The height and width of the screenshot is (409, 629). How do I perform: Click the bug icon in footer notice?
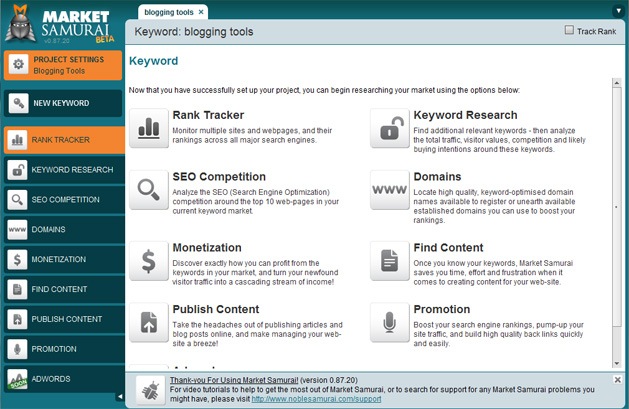click(150, 390)
